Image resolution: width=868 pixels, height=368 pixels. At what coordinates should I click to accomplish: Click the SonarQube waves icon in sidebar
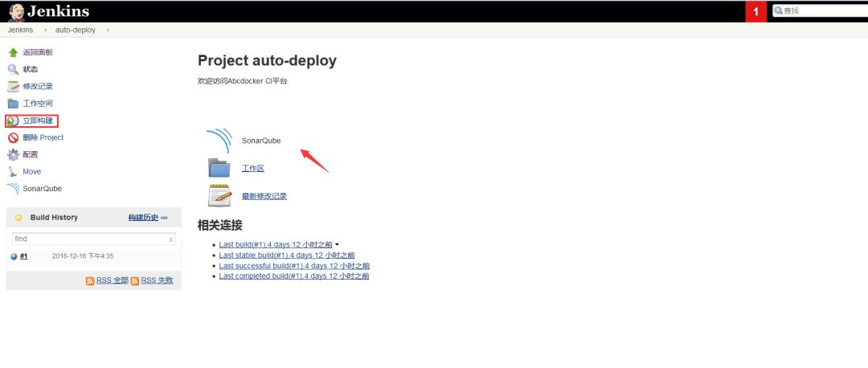[14, 189]
